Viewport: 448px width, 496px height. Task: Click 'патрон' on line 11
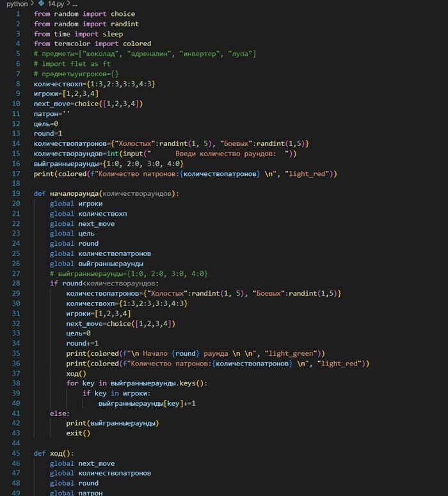[x=46, y=114]
